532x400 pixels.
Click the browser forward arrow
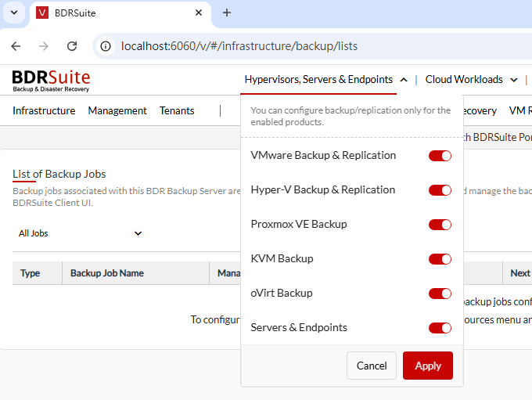[44, 46]
